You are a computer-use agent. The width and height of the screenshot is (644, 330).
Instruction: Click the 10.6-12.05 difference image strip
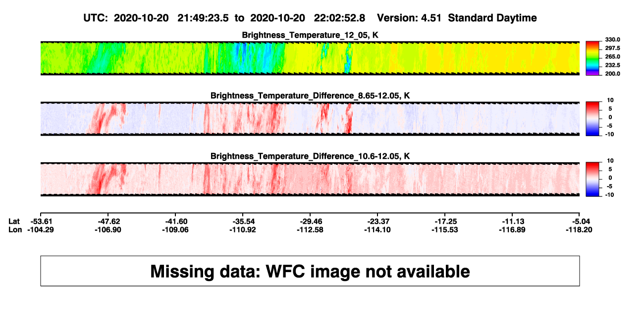pos(310,179)
